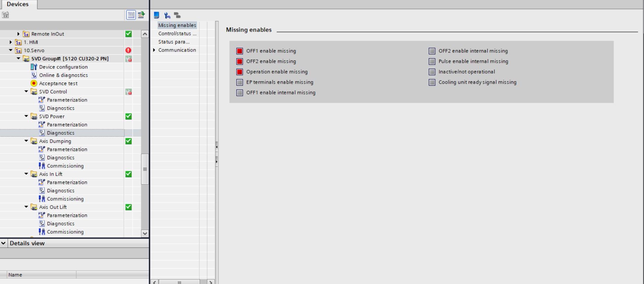Click the Cooling unit ready signal missing indicator

click(432, 82)
